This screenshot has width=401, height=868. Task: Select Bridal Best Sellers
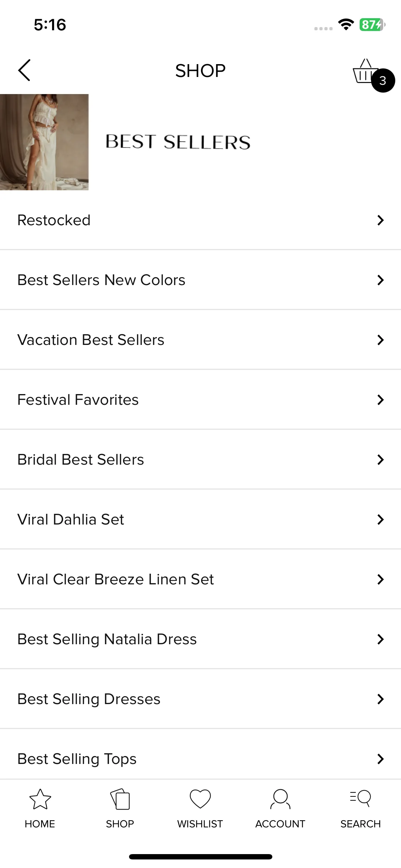coord(200,460)
